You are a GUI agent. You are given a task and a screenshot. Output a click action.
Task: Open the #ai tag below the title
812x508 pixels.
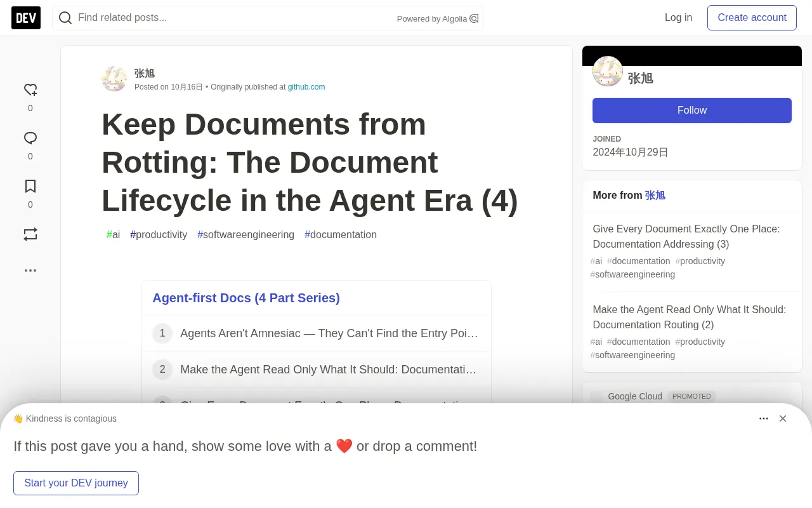click(113, 234)
